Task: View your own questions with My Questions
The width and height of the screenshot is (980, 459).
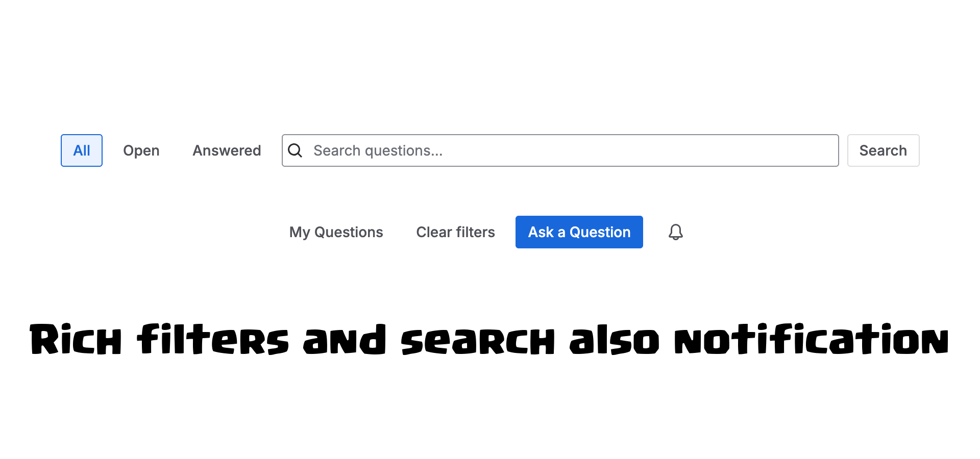Action: (x=336, y=232)
